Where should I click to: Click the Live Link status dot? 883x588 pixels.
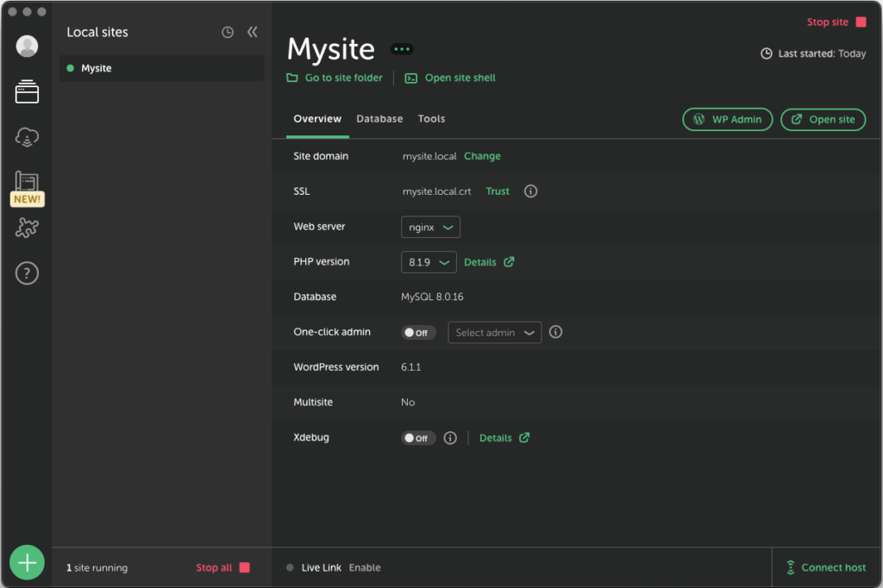(290, 567)
